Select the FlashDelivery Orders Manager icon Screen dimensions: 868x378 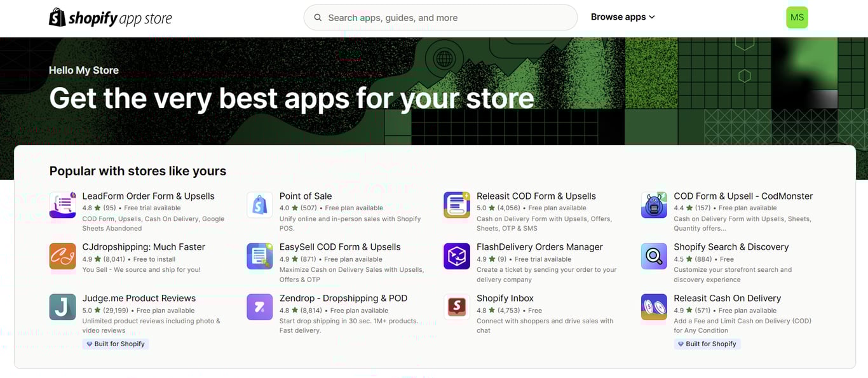click(456, 257)
